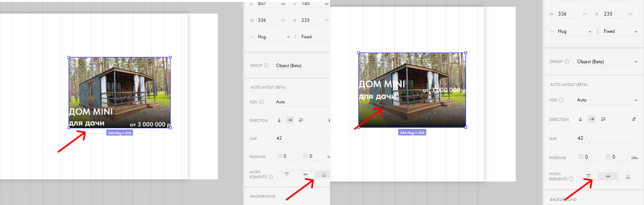Image resolution: width=644 pixels, height=205 pixels.
Task: Align elements to bottom in right screenshot panel
Action: (628, 176)
